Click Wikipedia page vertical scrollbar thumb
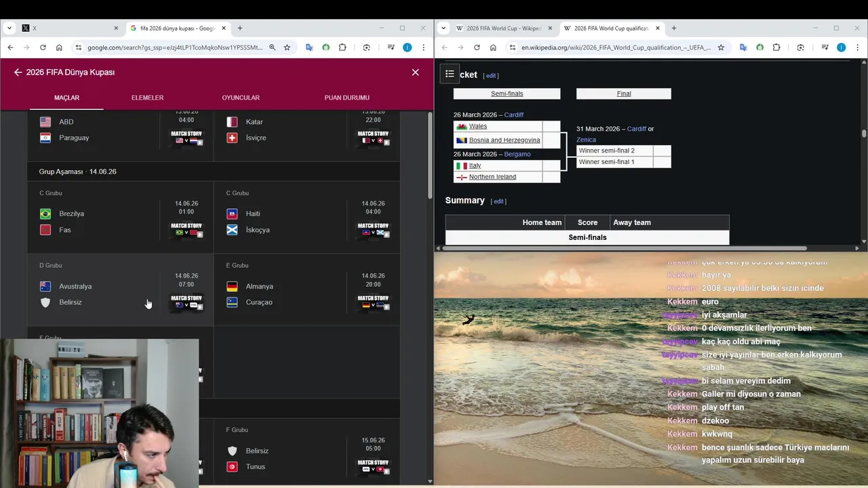The width and height of the screenshot is (868, 488). click(x=864, y=134)
